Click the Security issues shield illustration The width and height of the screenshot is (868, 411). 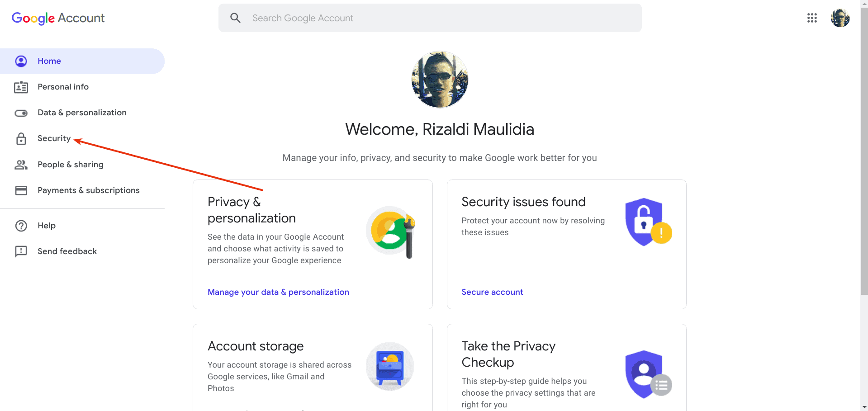coord(648,222)
